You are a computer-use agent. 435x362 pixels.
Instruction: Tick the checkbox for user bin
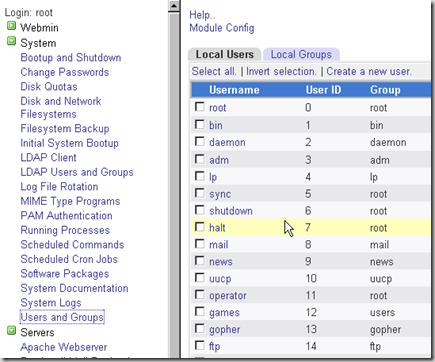point(200,124)
